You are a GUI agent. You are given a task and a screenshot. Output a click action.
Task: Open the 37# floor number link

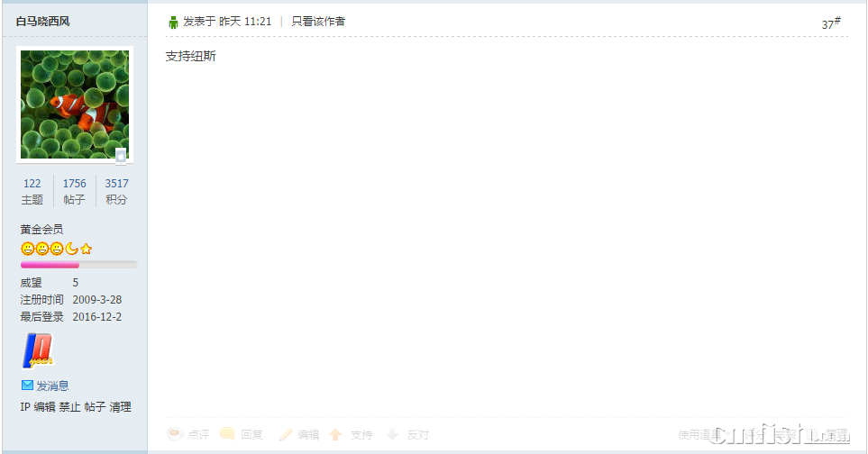[831, 23]
